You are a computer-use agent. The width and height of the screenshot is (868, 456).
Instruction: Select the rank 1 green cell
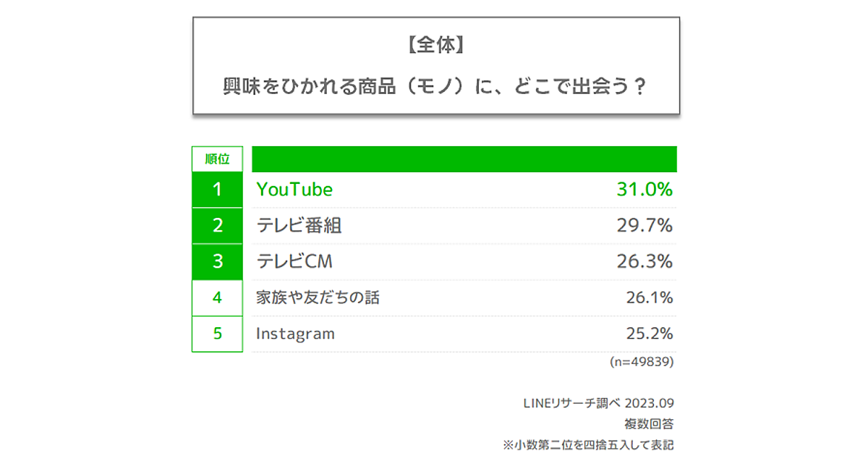click(x=217, y=190)
